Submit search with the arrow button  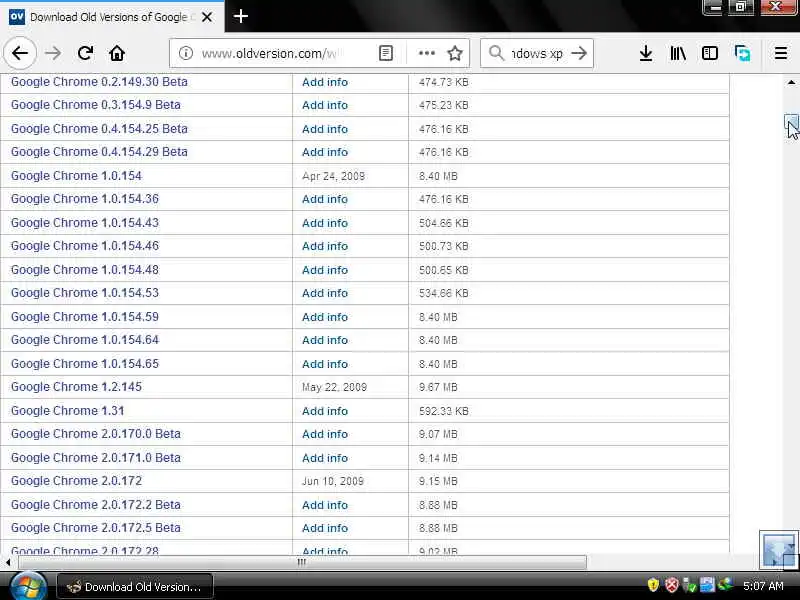pyautogui.click(x=579, y=53)
